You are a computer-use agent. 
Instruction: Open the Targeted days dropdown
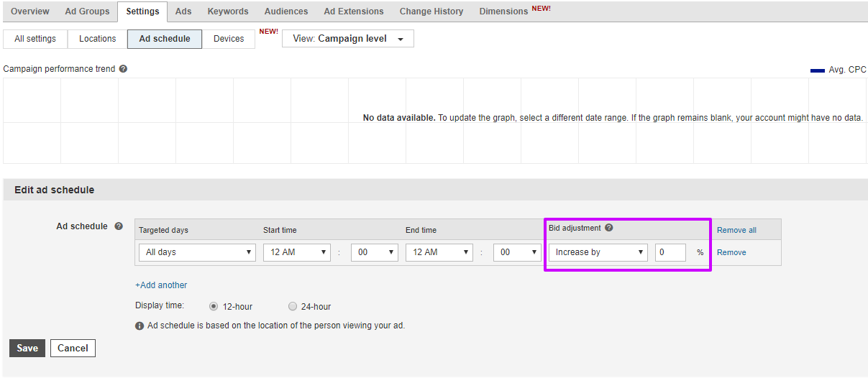(x=197, y=252)
